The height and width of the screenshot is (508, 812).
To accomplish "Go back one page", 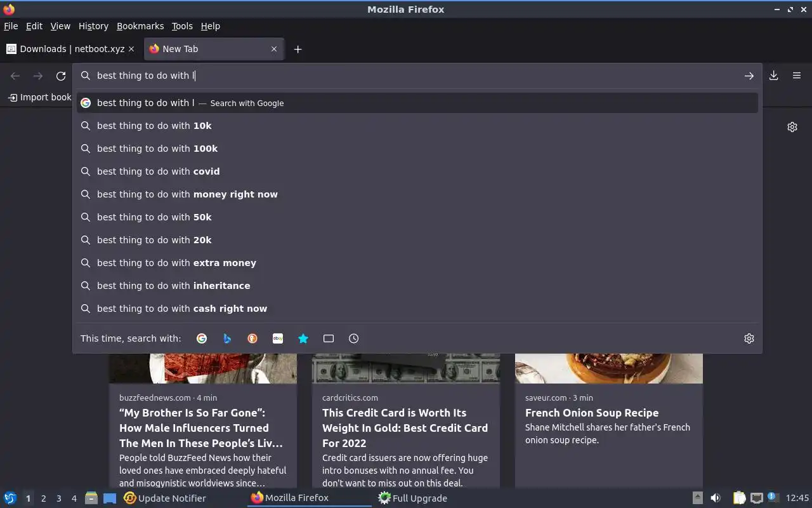I will click(15, 76).
